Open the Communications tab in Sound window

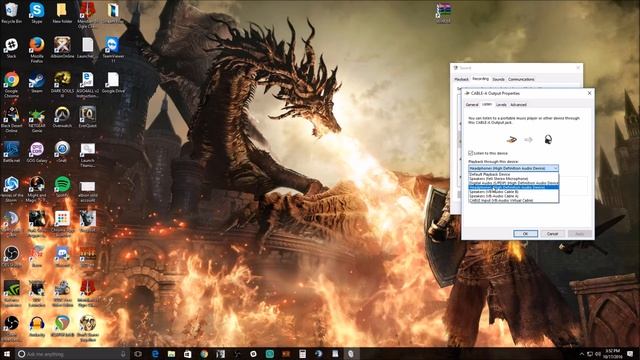click(x=521, y=79)
